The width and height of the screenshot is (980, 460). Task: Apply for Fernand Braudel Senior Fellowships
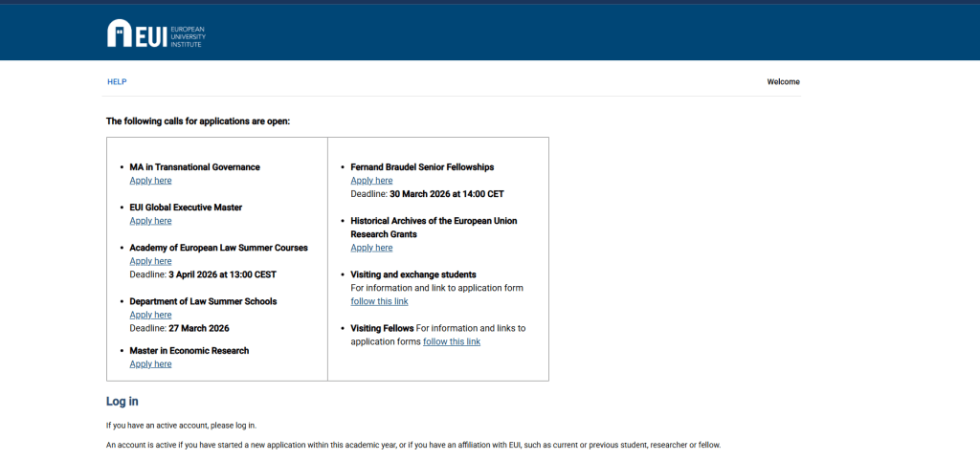click(371, 181)
